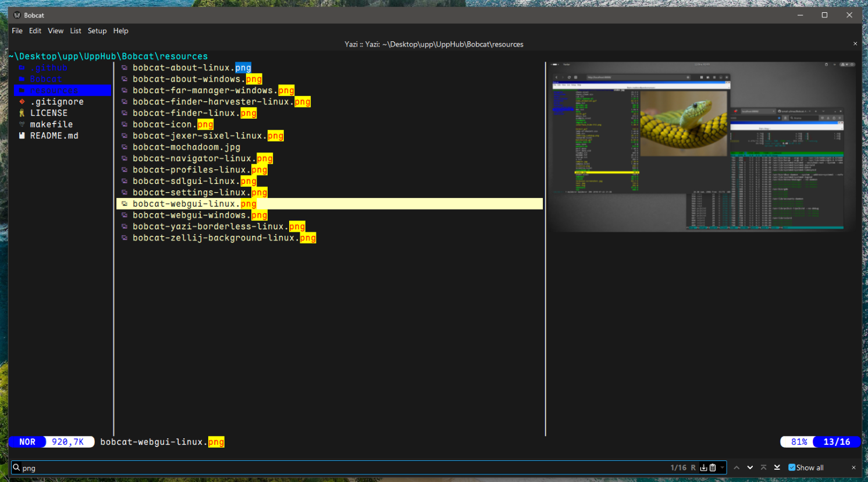The width and height of the screenshot is (868, 482).
Task: Click the clipboard paste icon in search bar
Action: coord(713,467)
